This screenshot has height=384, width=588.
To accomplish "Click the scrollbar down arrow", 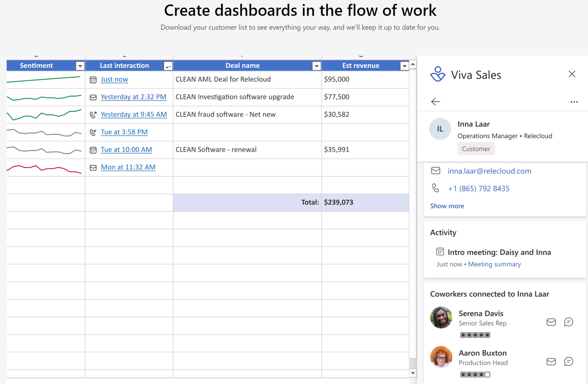I will coord(412,373).
